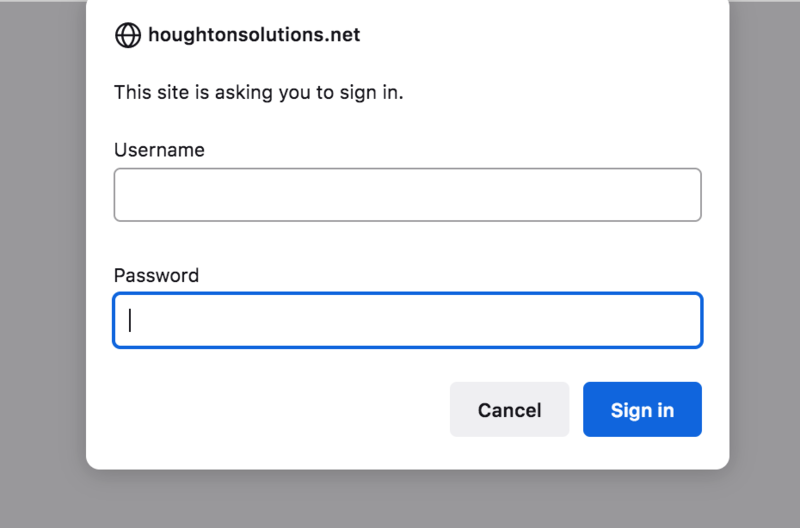
Task: Focus the Password input box
Action: pos(407,320)
